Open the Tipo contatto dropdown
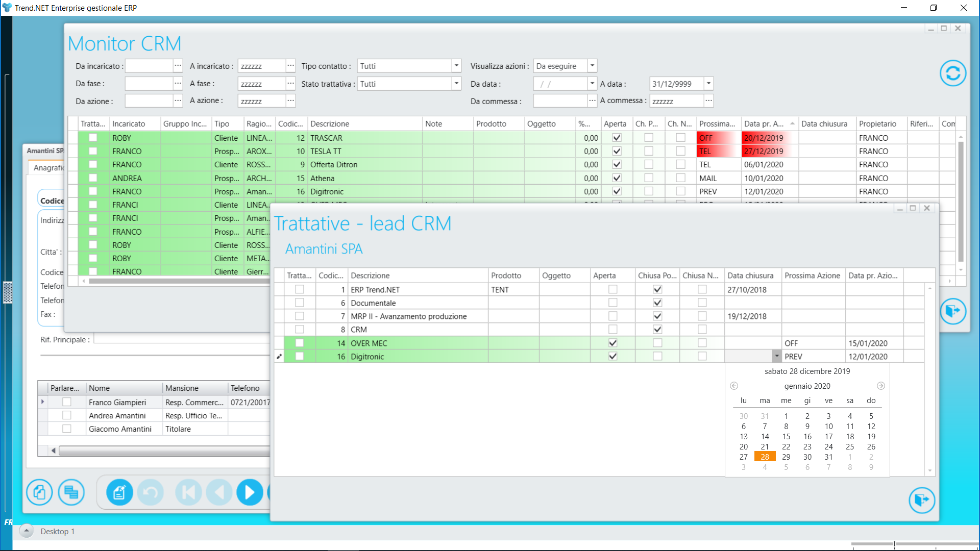Image resolution: width=980 pixels, height=551 pixels. coord(456,66)
